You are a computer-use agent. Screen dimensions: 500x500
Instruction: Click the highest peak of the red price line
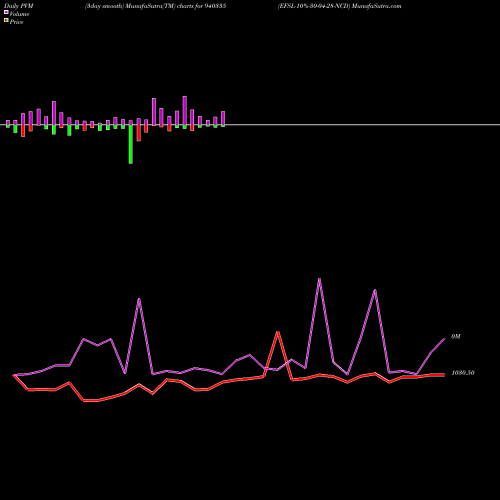pos(277,332)
